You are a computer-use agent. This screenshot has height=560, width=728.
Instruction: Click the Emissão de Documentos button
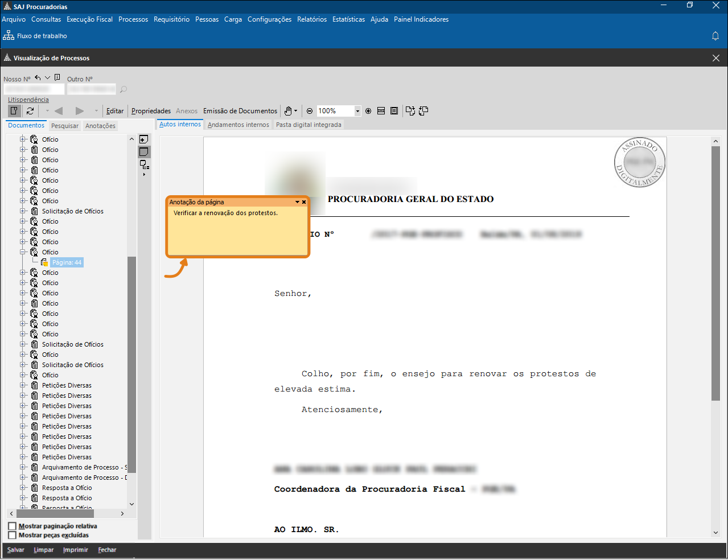pos(240,111)
